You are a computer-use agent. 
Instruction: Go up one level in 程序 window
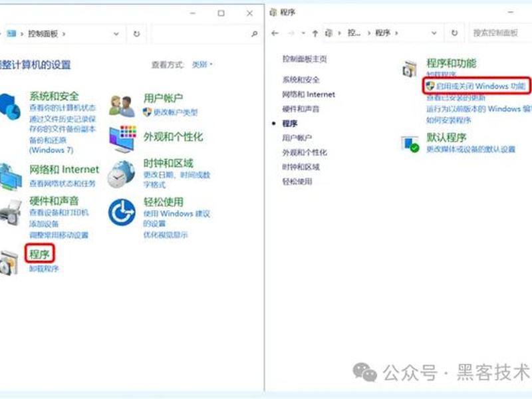tap(315, 33)
